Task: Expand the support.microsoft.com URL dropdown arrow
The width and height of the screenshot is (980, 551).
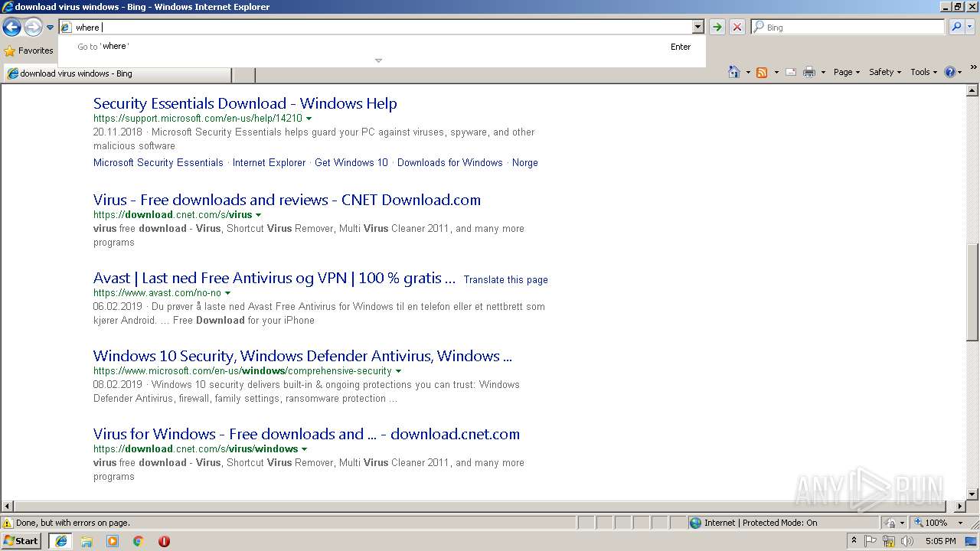Action: [x=309, y=119]
